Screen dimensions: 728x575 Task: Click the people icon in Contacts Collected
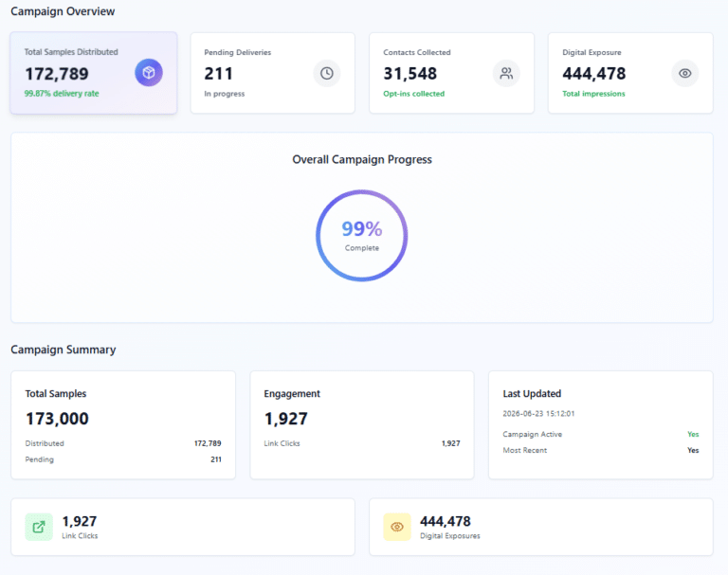tap(506, 73)
